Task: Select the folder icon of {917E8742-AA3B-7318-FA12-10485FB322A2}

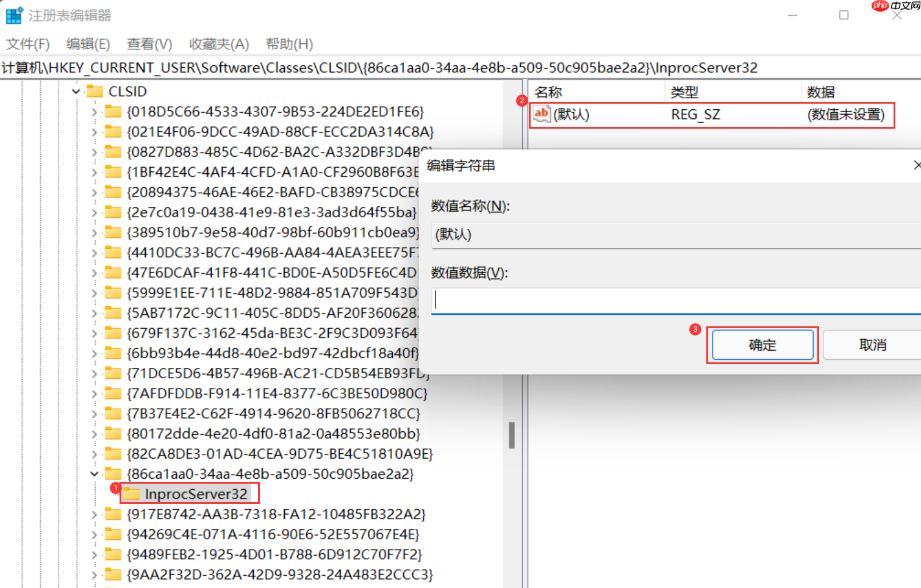Action: pyautogui.click(x=114, y=514)
